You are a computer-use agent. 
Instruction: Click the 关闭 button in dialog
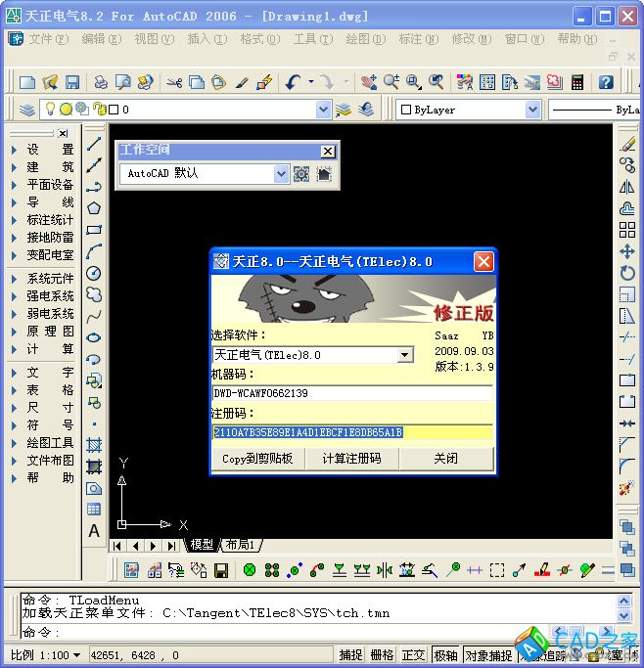446,459
